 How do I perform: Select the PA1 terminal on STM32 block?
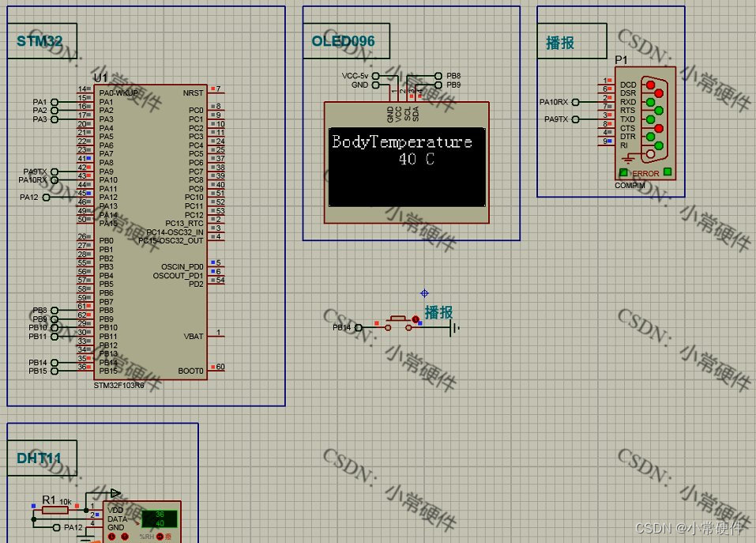[x=45, y=102]
